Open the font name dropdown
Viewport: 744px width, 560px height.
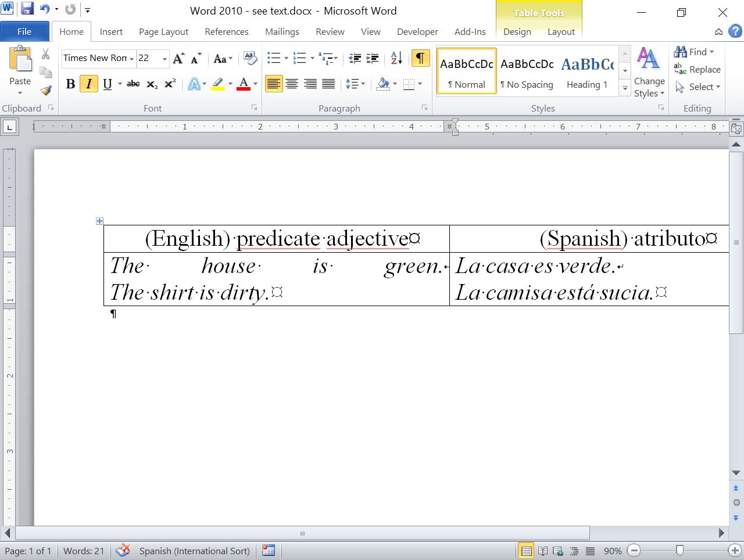coord(132,59)
